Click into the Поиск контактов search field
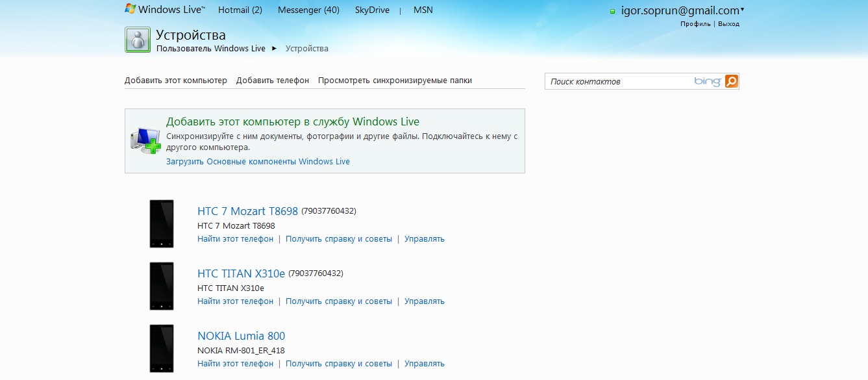Viewport: 868px width, 380px height. pos(617,81)
